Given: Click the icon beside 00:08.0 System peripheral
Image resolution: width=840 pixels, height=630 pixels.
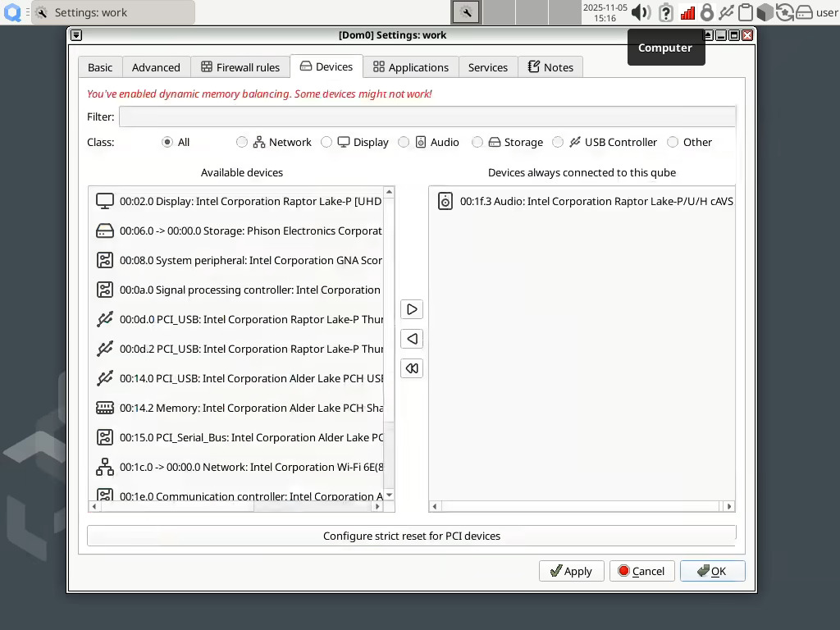Looking at the screenshot, I should pyautogui.click(x=104, y=260).
